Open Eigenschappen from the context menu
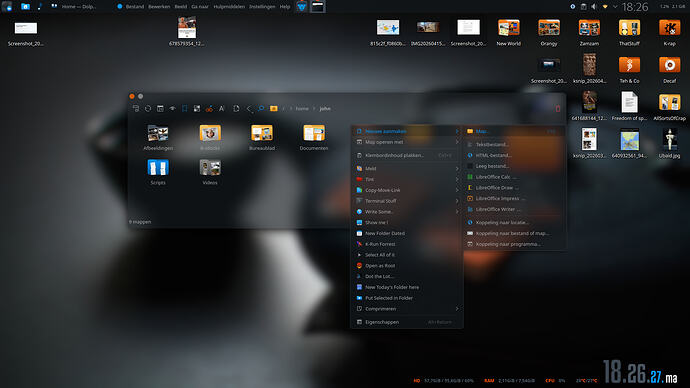This screenshot has width=690, height=388. coord(407,322)
